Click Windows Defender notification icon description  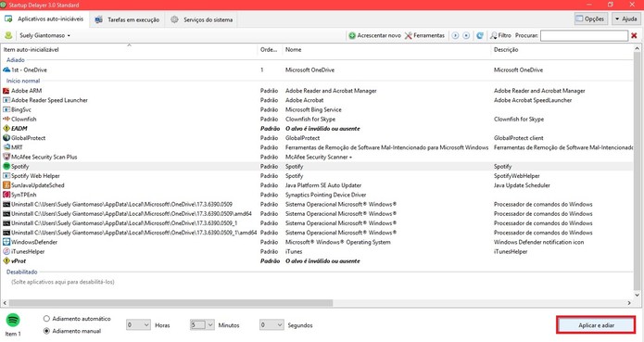[x=538, y=242]
